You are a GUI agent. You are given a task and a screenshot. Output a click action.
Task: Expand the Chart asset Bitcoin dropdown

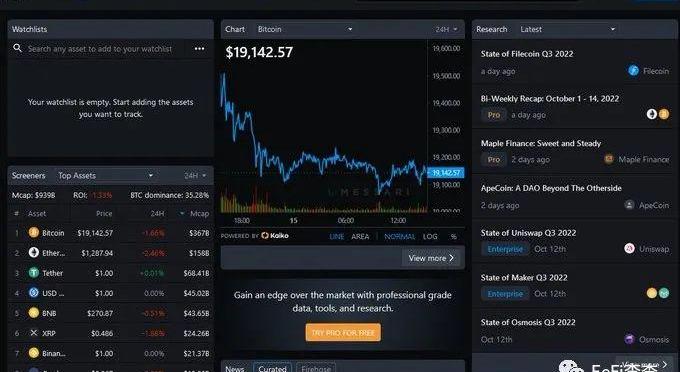click(305, 29)
